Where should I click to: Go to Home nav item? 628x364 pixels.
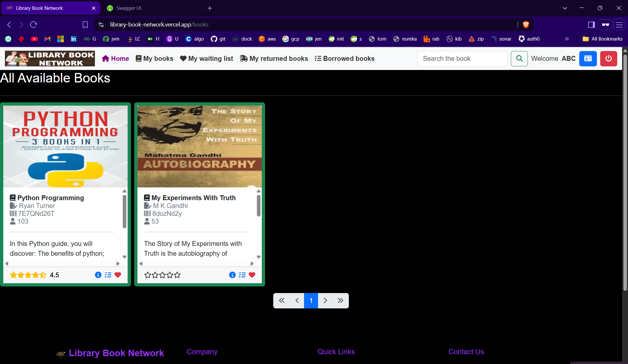point(116,59)
